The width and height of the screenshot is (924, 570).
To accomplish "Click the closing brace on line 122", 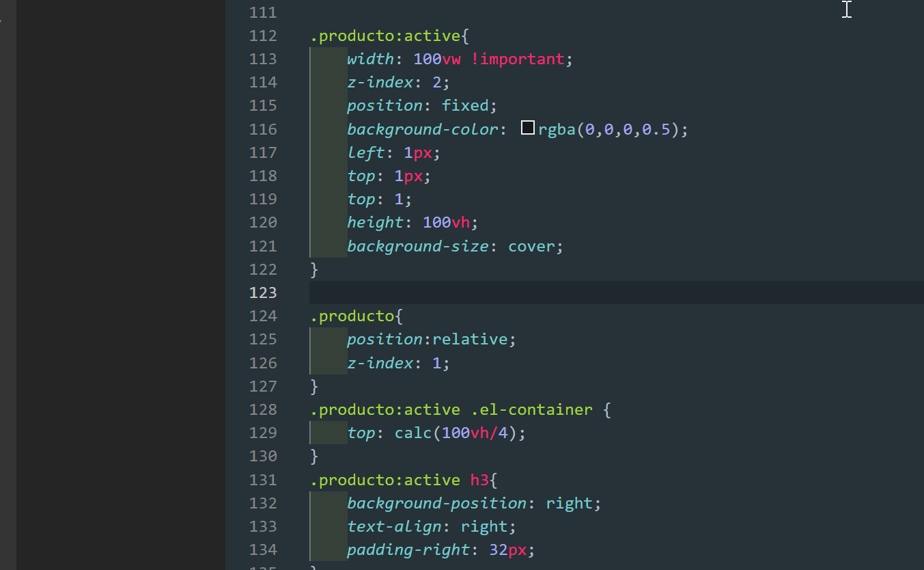I will click(313, 269).
